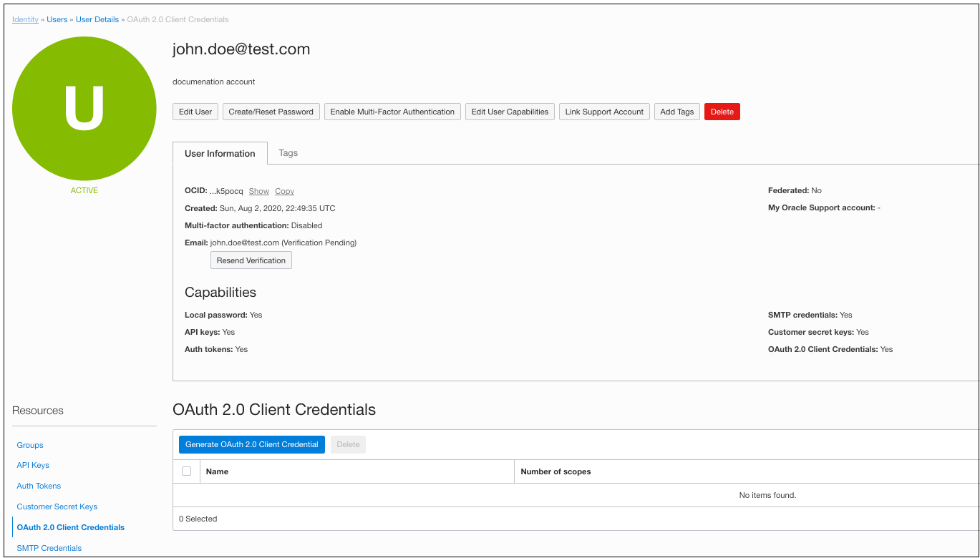Screen dimensions: 980x558
Task: Open the Identity breadcrumb link
Action: coord(24,19)
